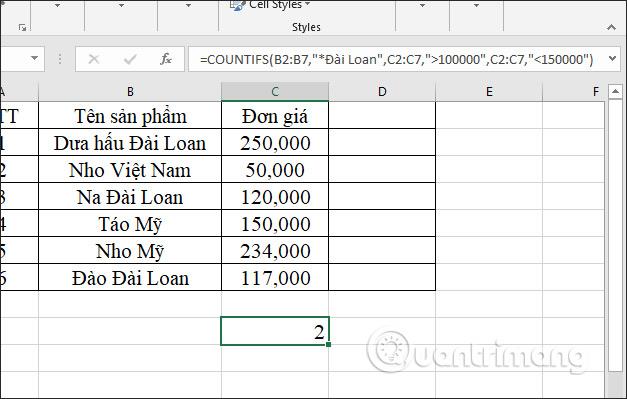
Task: Click the vertical scrollbar up arrow
Action: (x=615, y=92)
